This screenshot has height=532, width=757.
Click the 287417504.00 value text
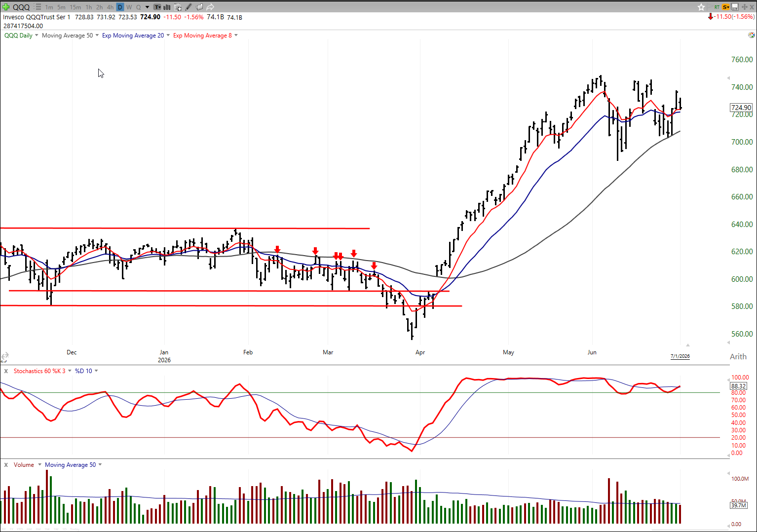click(x=23, y=26)
